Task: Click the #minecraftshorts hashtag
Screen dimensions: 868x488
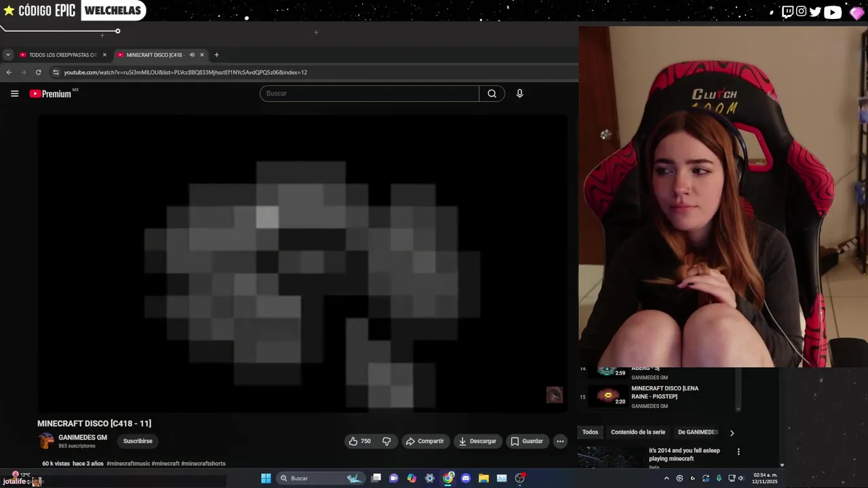Action: (x=203, y=464)
